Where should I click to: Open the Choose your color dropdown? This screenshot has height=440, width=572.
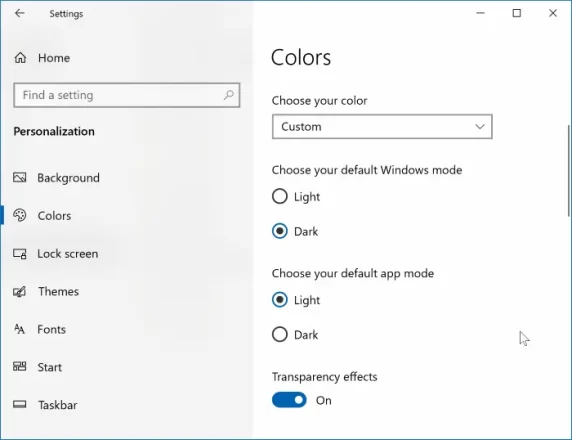tap(382, 127)
